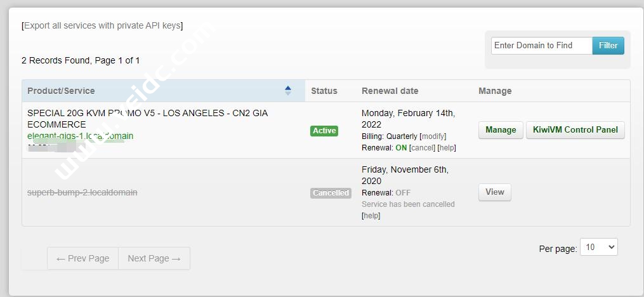
Task: Click modify next to Billing: Quarterly
Action: pos(433,136)
